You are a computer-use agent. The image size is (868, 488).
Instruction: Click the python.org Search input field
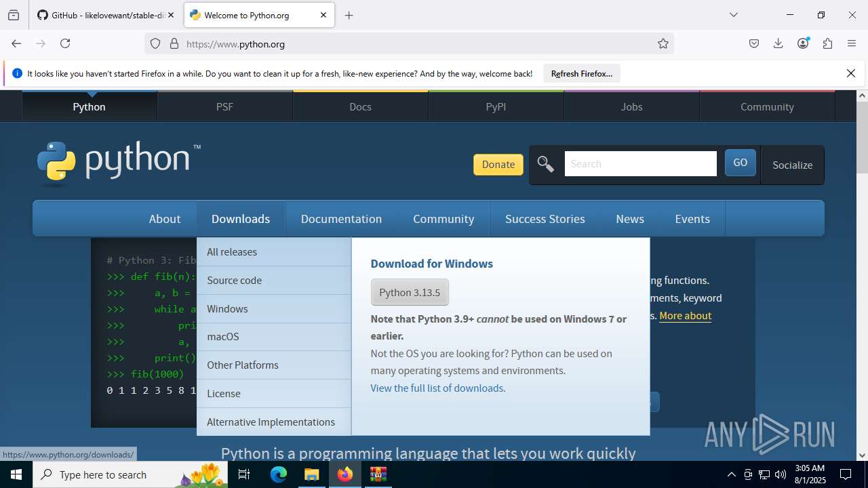coord(640,164)
